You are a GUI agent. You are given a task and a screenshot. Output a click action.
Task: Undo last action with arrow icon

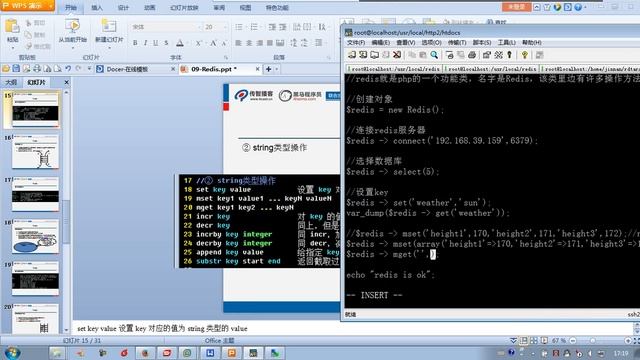coord(68,69)
